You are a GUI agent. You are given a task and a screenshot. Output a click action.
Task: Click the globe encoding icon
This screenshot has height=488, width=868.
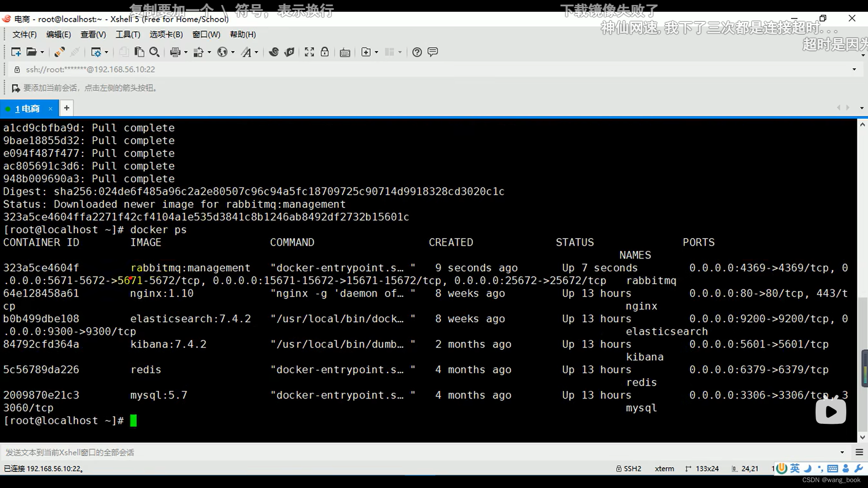[222, 52]
